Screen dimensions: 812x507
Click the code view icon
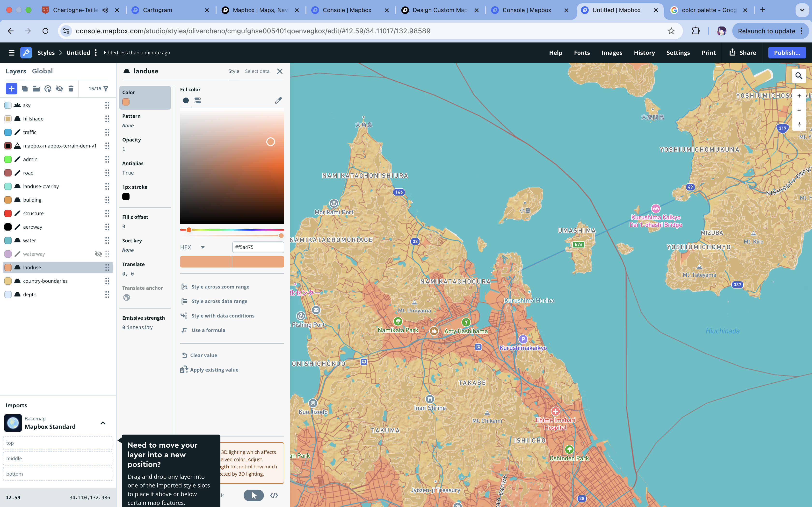click(274, 495)
